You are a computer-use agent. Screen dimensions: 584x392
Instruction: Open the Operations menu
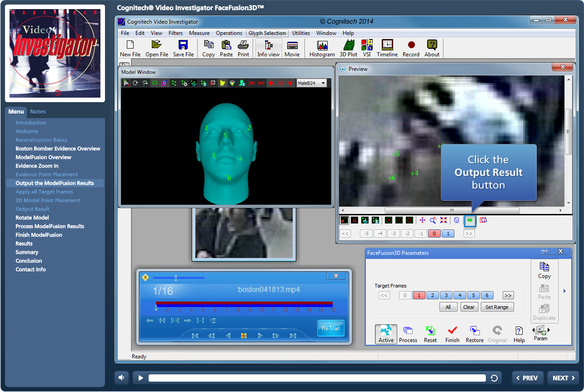click(229, 33)
